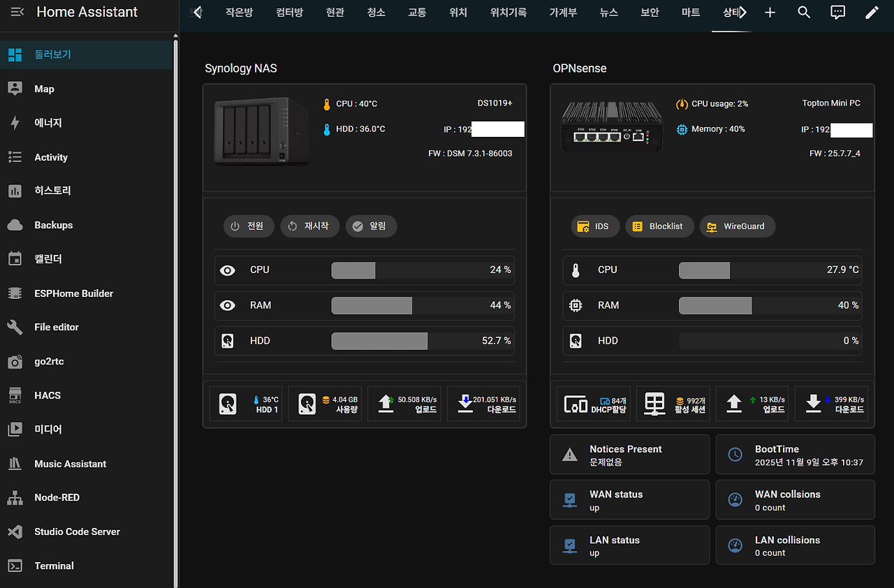Toggle the Blocklist chip
Viewport: 894px width, 588px height.
659,226
